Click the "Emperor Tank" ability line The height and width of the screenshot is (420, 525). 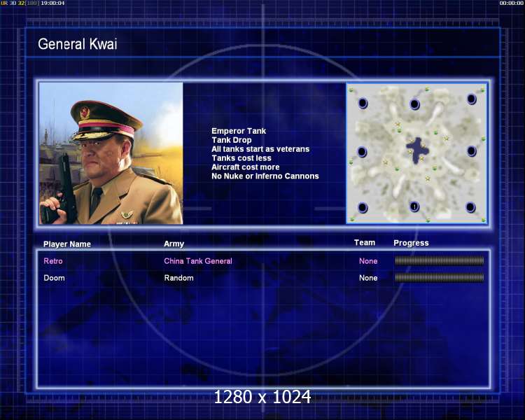coord(239,131)
